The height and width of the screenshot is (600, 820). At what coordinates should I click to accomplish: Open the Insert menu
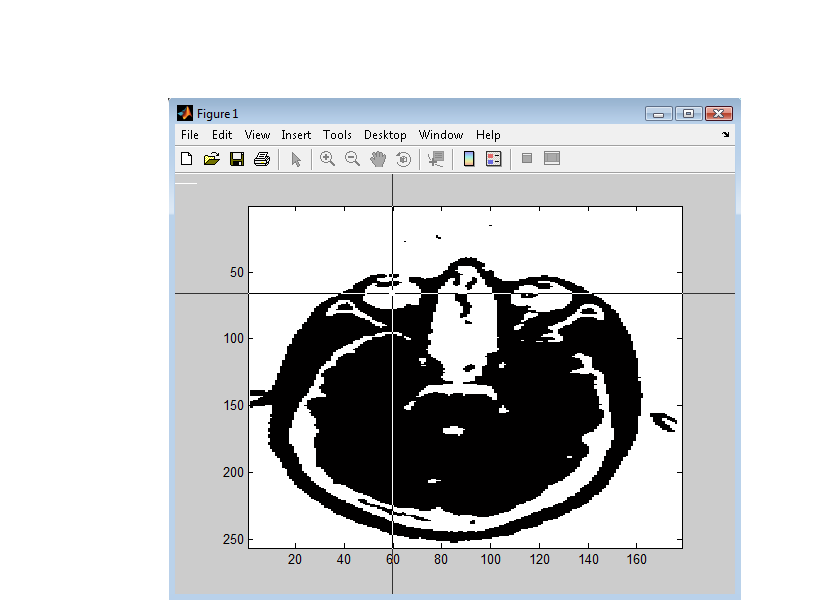(x=296, y=135)
